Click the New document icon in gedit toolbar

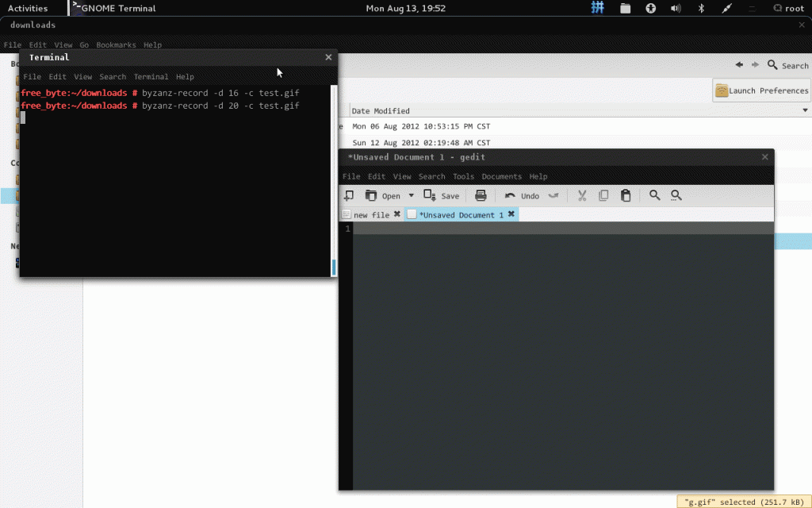coord(349,195)
